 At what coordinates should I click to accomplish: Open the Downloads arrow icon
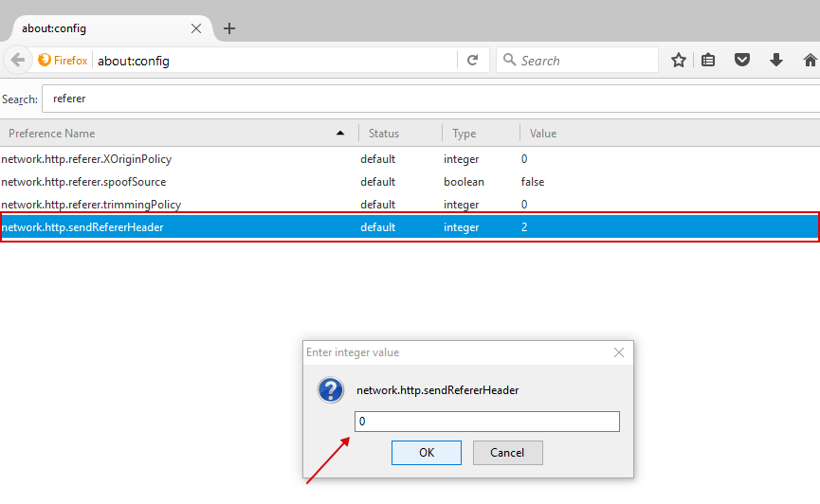tap(776, 61)
